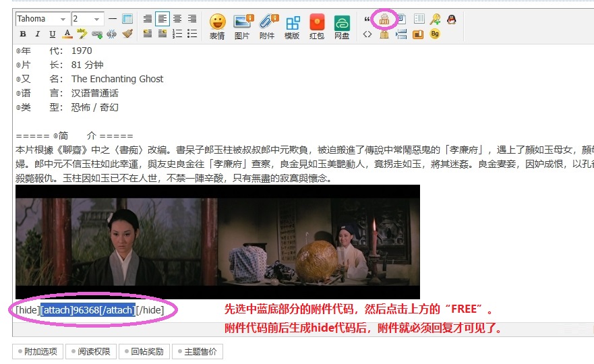Open the Tahoma font family dropdown
This screenshot has width=594, height=364.
pyautogui.click(x=42, y=19)
